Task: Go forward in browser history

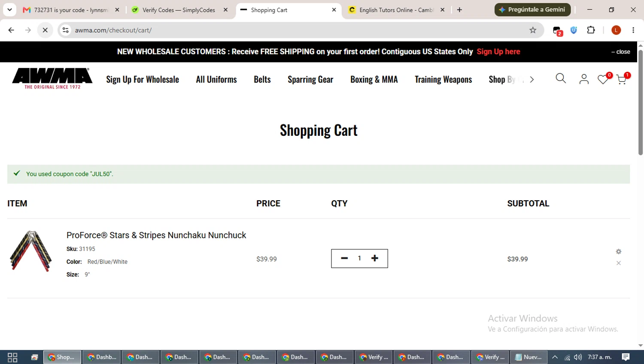Action: tap(28, 30)
